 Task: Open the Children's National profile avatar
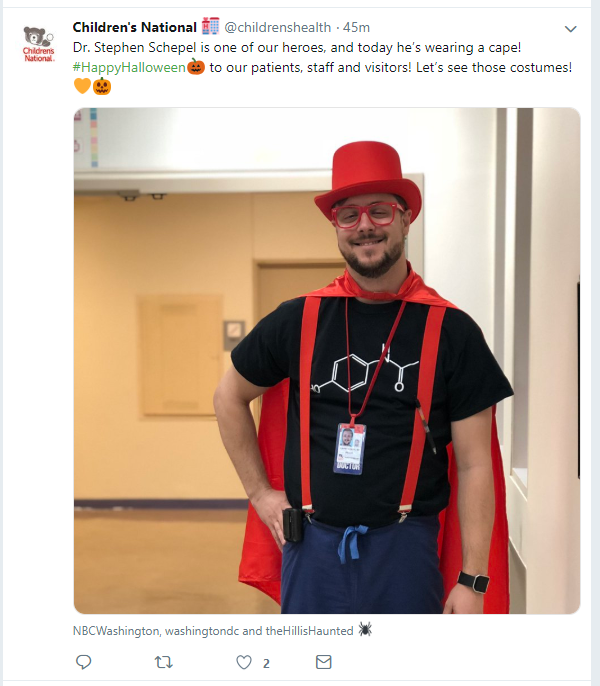(39, 43)
